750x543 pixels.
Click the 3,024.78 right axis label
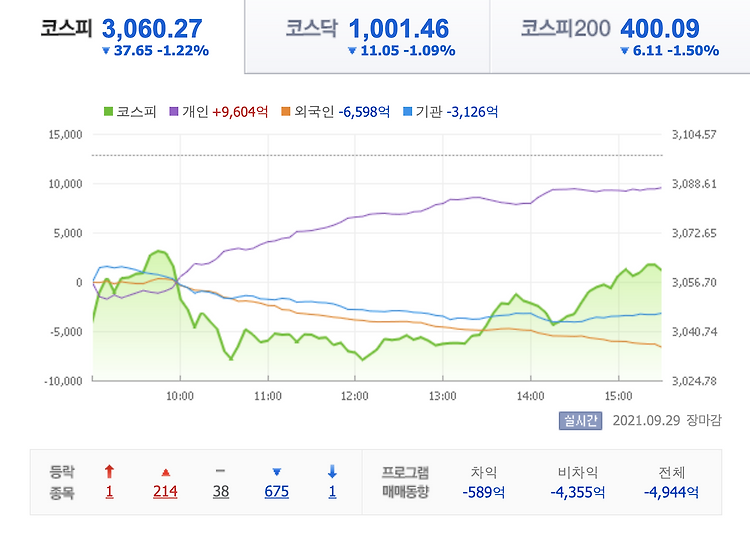695,381
